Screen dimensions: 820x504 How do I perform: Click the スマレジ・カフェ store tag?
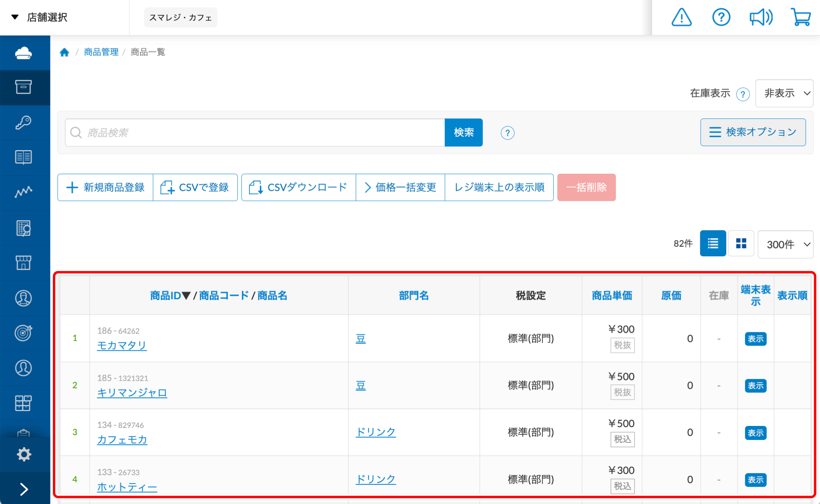click(x=181, y=18)
